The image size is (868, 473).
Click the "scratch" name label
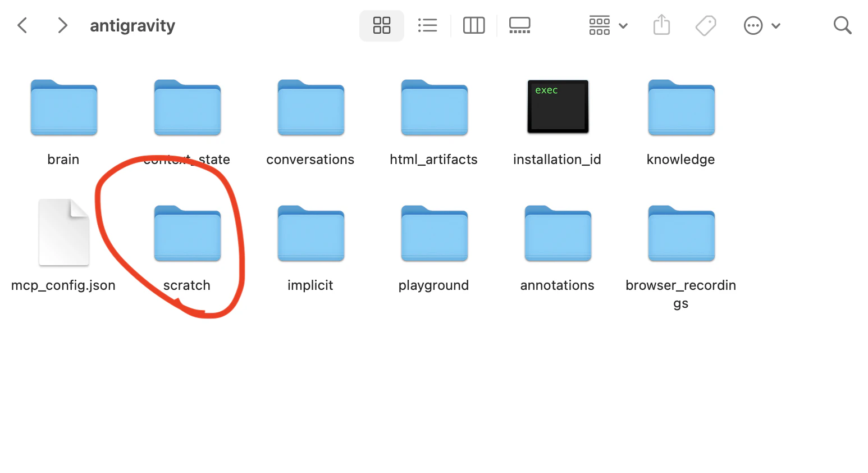tap(187, 285)
